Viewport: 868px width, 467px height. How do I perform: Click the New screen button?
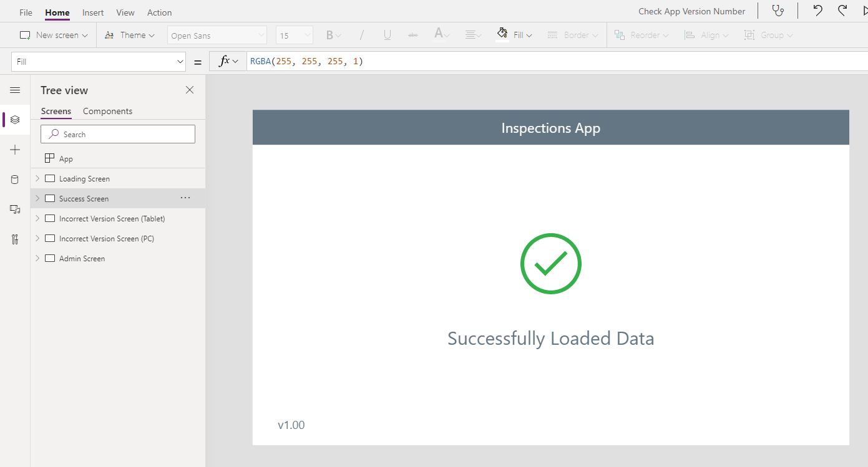(x=53, y=35)
